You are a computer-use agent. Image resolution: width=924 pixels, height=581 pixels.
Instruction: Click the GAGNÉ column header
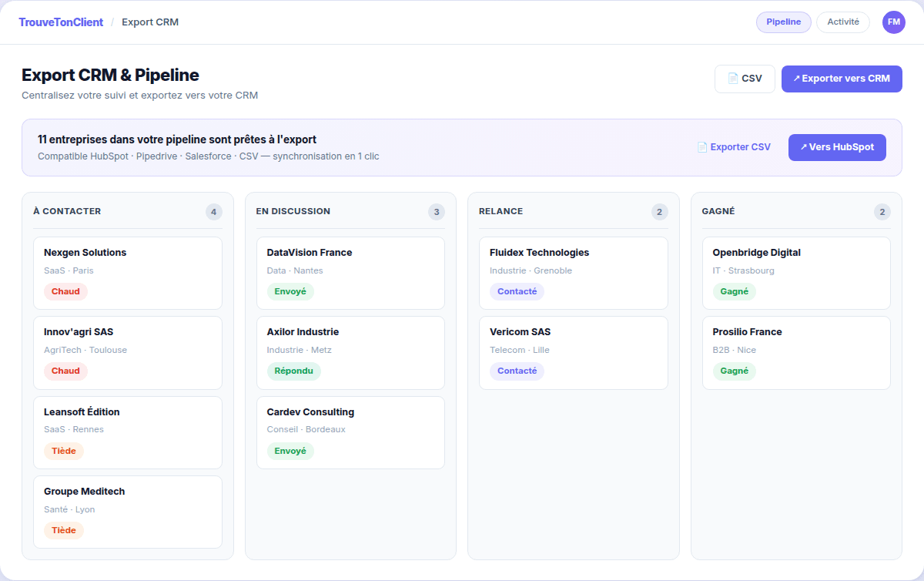(718, 211)
